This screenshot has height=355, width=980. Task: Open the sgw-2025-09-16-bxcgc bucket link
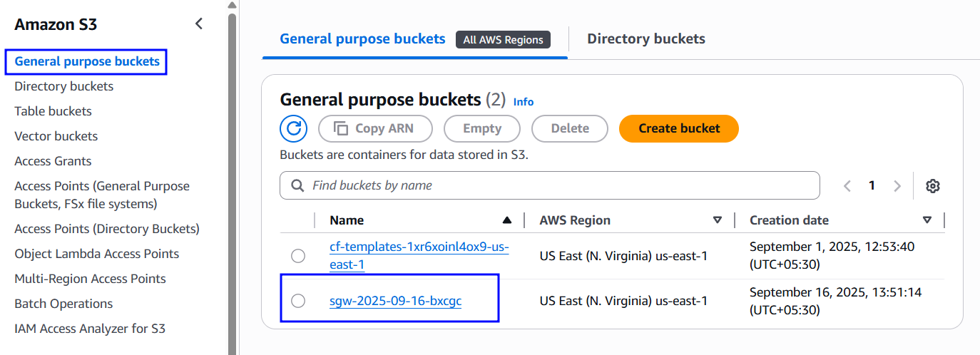pyautogui.click(x=395, y=301)
